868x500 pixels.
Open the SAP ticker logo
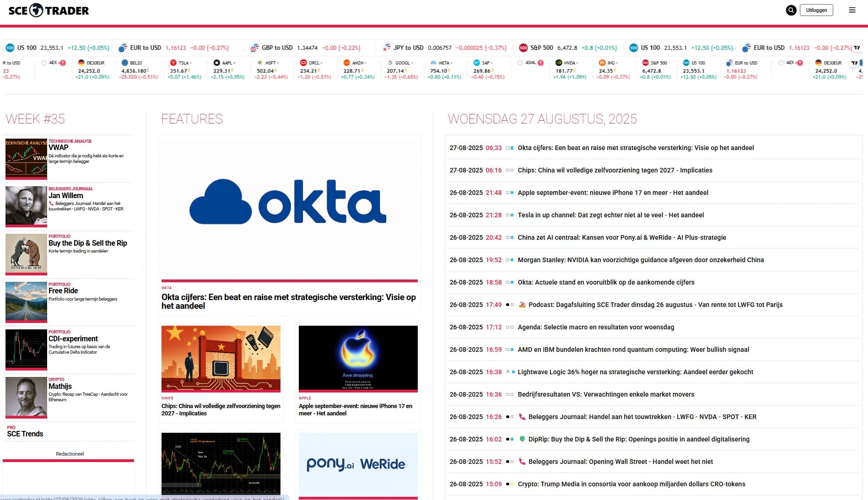[477, 63]
